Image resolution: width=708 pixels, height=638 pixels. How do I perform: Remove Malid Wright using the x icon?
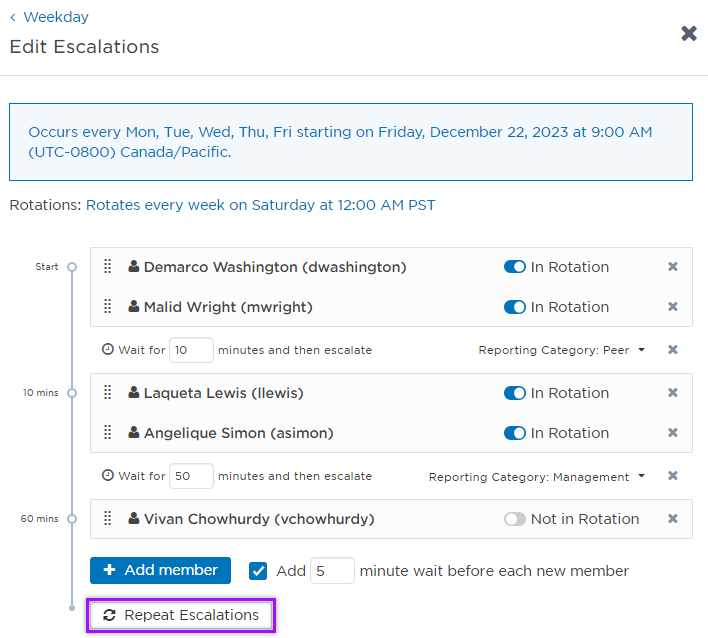pos(673,307)
